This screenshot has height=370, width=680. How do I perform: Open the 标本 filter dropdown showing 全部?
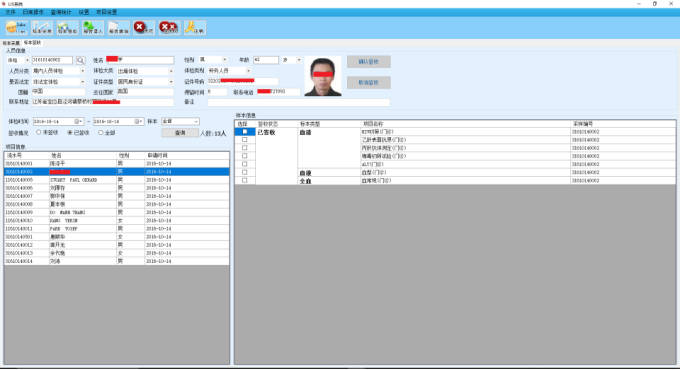180,121
